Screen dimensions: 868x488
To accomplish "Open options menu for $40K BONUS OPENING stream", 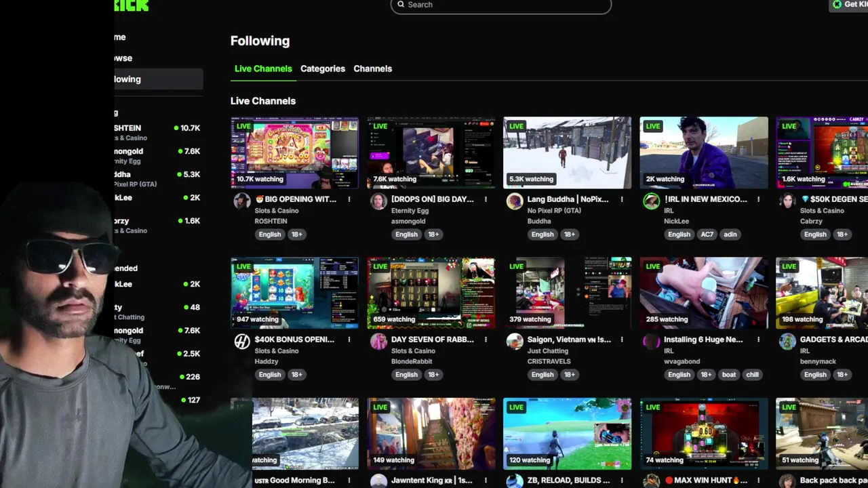I will [x=349, y=340].
